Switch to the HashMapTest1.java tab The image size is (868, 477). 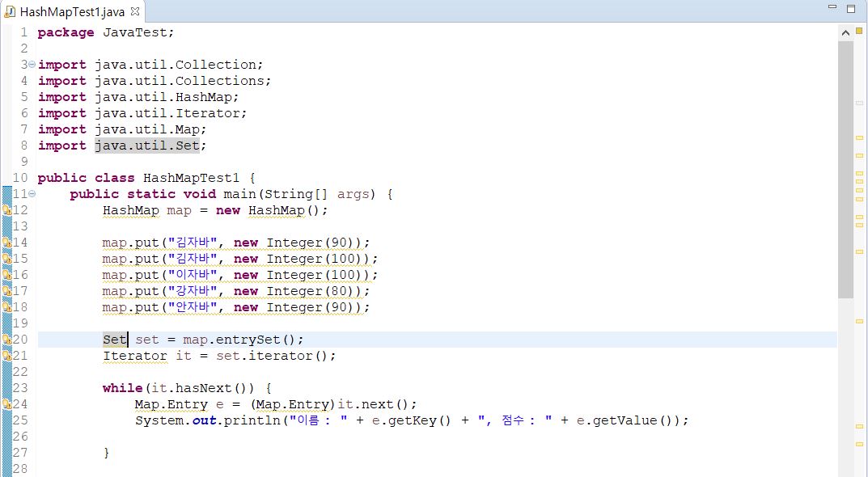coord(72,11)
